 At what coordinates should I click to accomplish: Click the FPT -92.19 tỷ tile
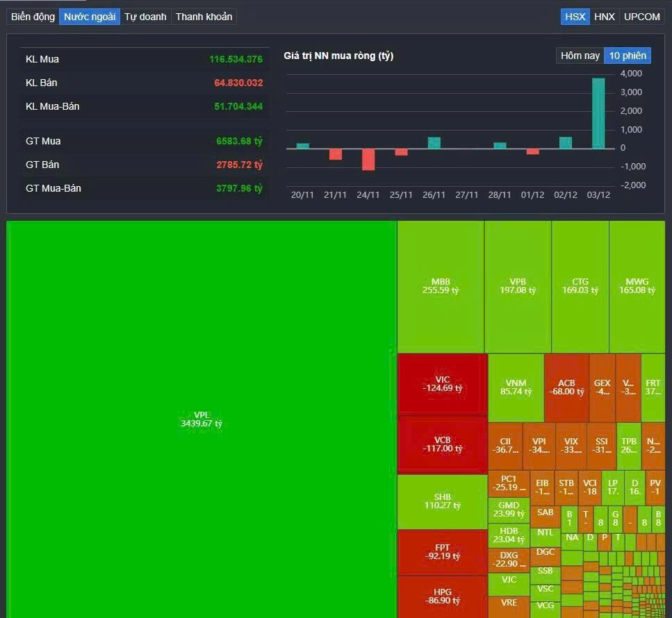coord(442,552)
